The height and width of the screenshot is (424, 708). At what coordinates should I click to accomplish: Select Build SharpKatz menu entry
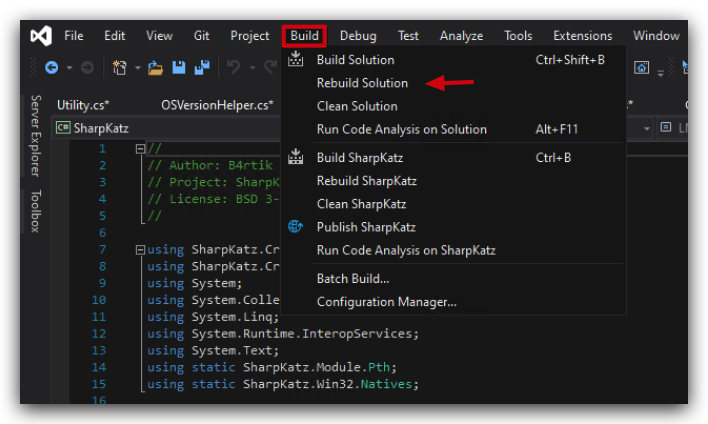click(x=453, y=158)
